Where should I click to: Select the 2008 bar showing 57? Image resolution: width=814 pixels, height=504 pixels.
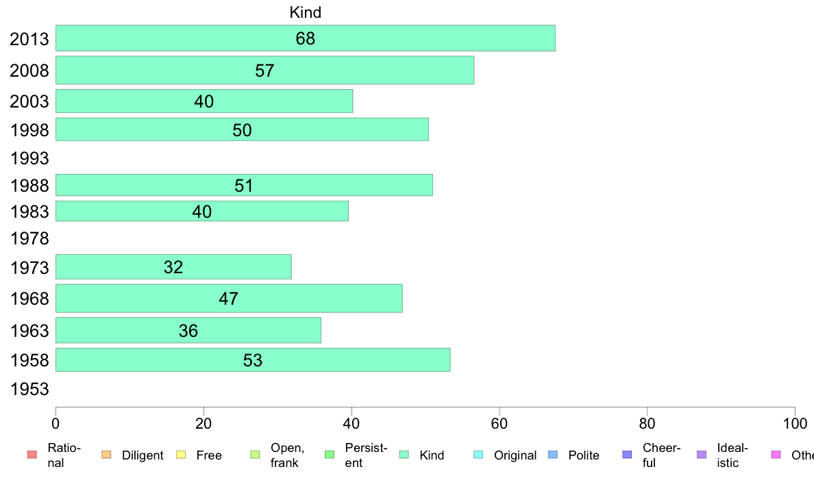(264, 70)
